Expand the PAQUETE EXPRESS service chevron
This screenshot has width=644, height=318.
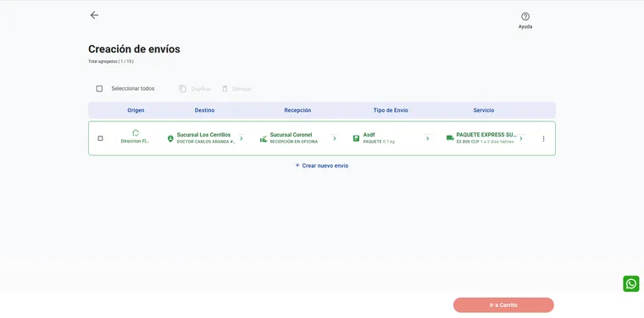pos(521,138)
